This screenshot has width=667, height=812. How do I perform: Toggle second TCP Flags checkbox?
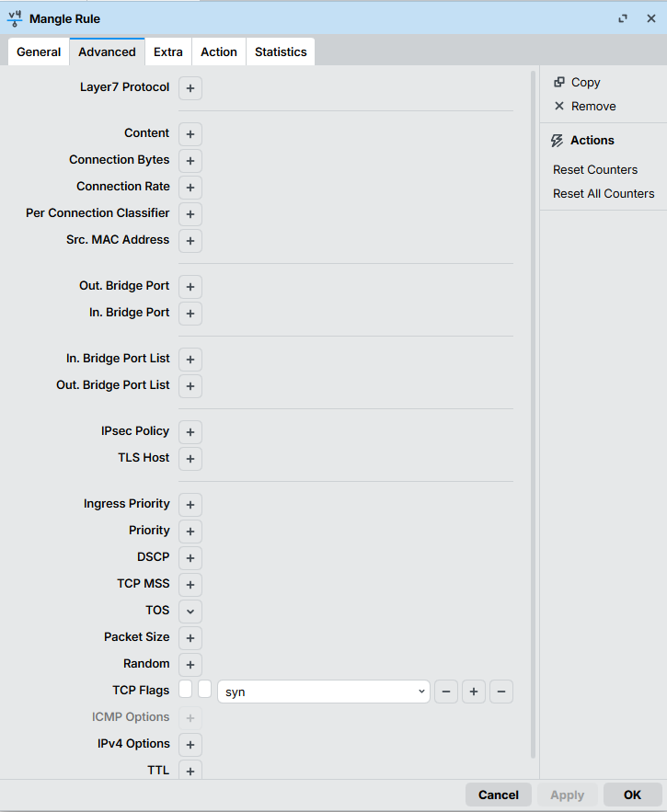(205, 690)
